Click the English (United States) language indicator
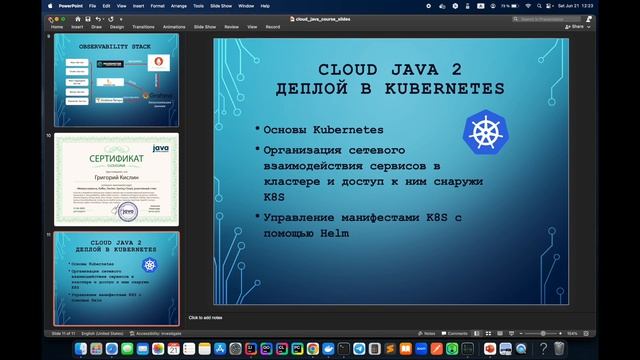Image resolution: width=640 pixels, height=360 pixels. (x=102, y=333)
